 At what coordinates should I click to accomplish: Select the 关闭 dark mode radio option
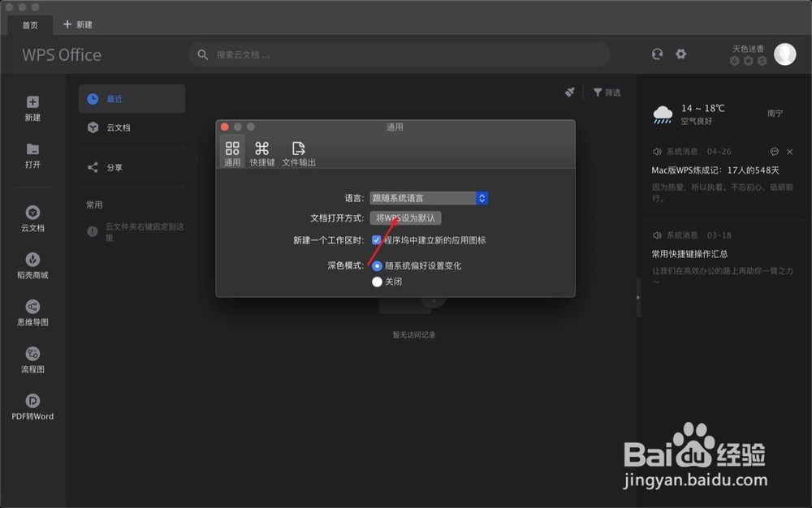click(377, 282)
